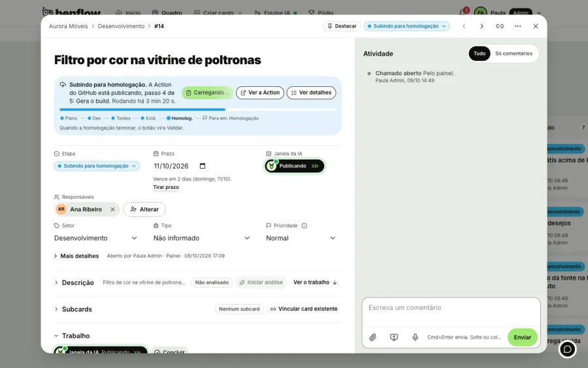Open notifications bell icon
The image size is (588, 368).
tap(463, 12)
